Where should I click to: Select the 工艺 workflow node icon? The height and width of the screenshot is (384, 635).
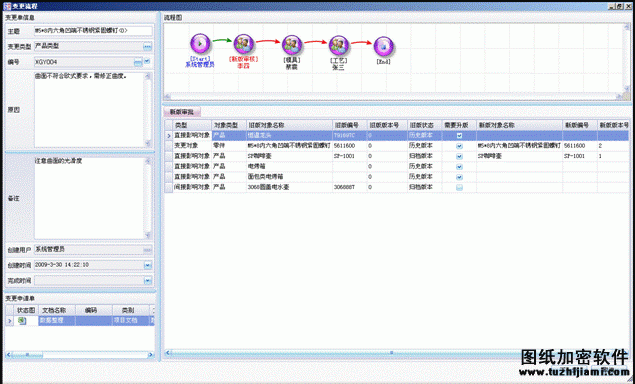[339, 45]
